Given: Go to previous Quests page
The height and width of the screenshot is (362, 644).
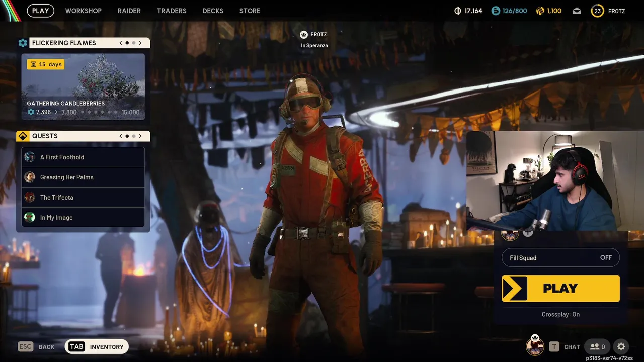Looking at the screenshot, I should 121,136.
